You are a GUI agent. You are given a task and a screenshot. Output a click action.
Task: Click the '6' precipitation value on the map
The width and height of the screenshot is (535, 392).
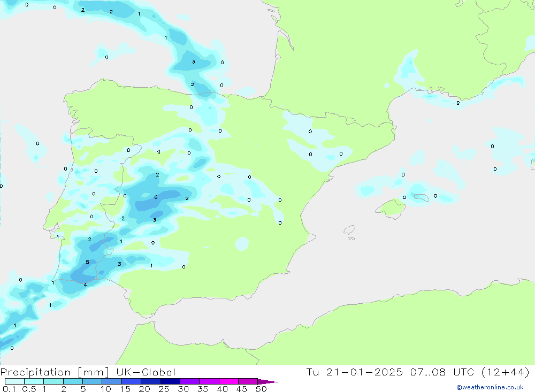156,197
